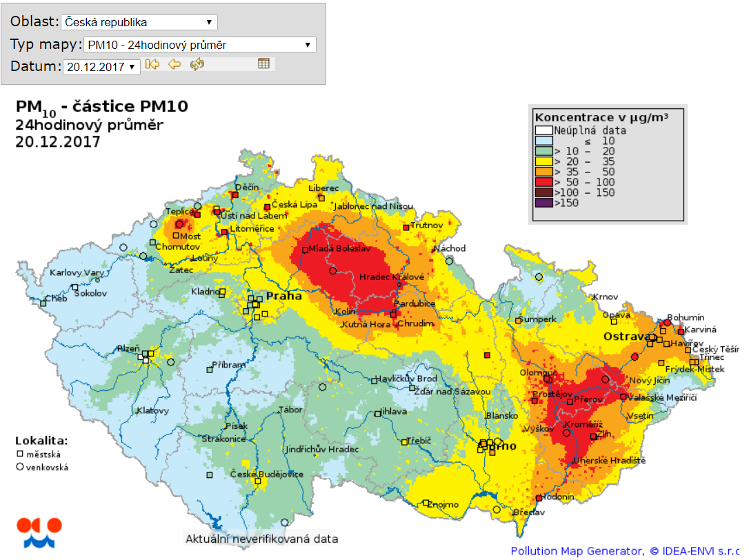Click the station marker at Mladá Boleslav

coord(305,248)
